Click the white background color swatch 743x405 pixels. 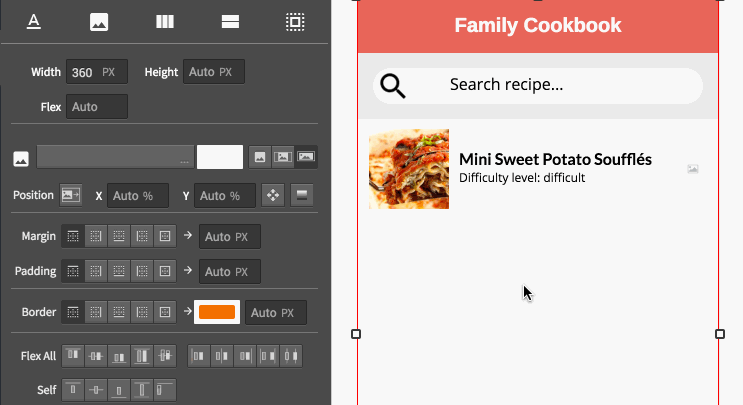click(220, 157)
